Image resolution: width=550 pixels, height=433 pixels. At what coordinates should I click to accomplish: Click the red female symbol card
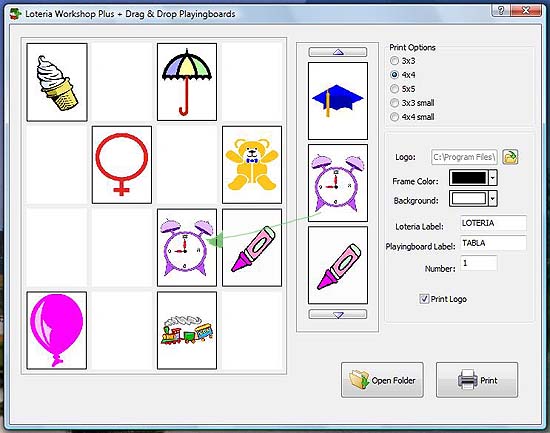[122, 165]
